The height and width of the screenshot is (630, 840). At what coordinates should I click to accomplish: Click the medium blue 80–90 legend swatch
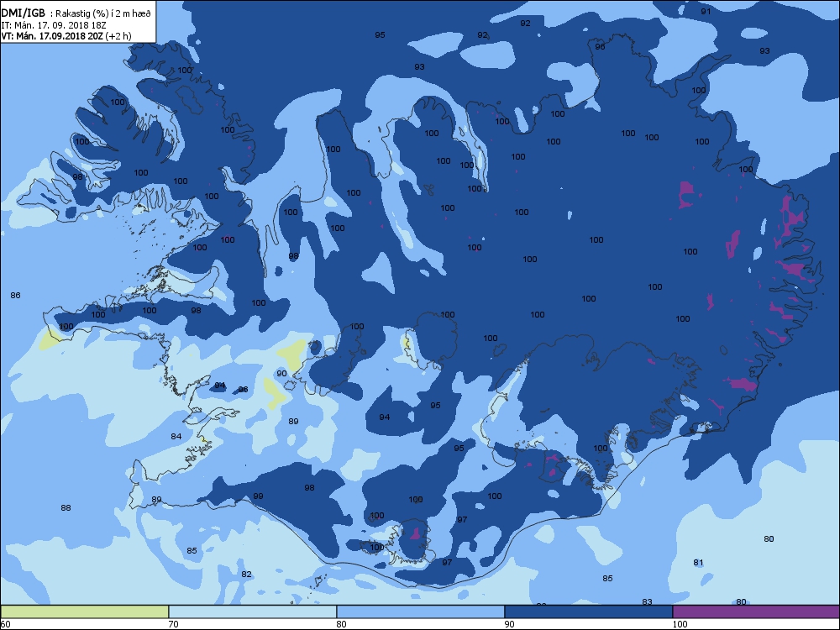click(x=421, y=612)
